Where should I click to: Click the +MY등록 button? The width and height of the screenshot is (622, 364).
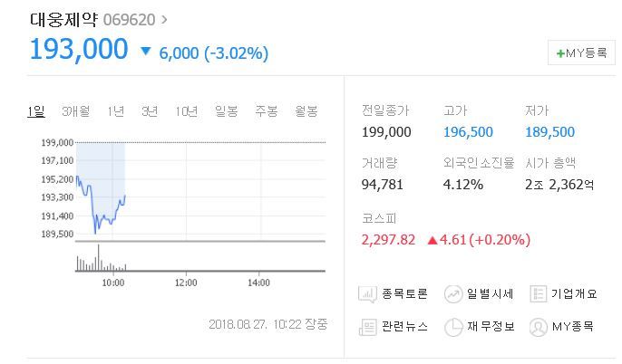[x=581, y=53]
